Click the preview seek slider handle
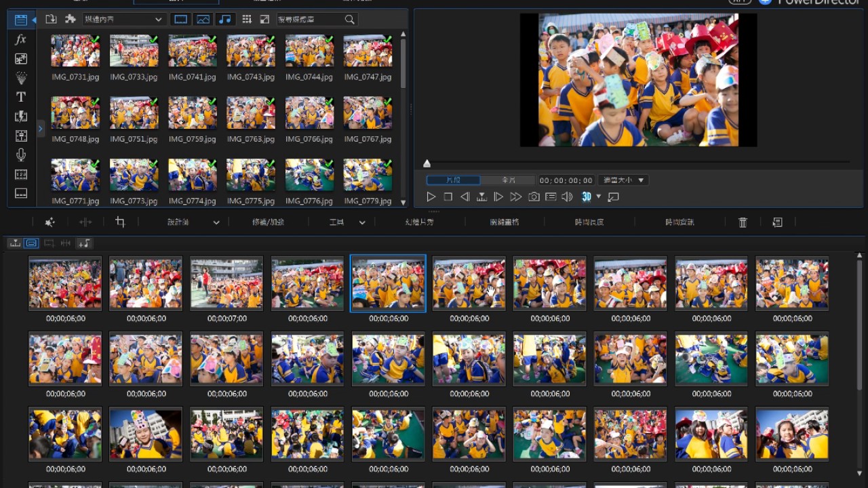 [x=427, y=163]
